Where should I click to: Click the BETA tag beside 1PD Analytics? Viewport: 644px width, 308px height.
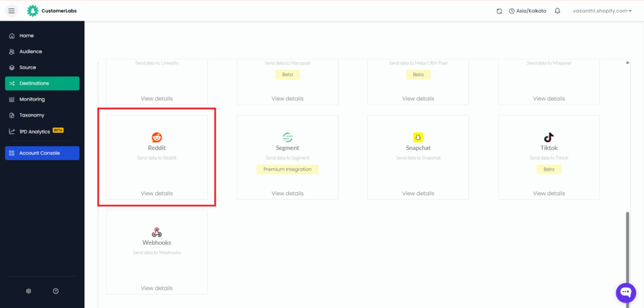pos(58,130)
